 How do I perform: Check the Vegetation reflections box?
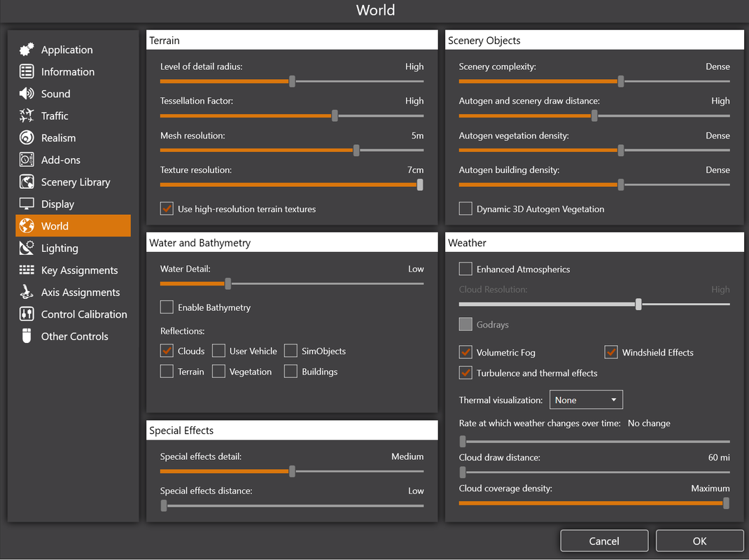[219, 371]
